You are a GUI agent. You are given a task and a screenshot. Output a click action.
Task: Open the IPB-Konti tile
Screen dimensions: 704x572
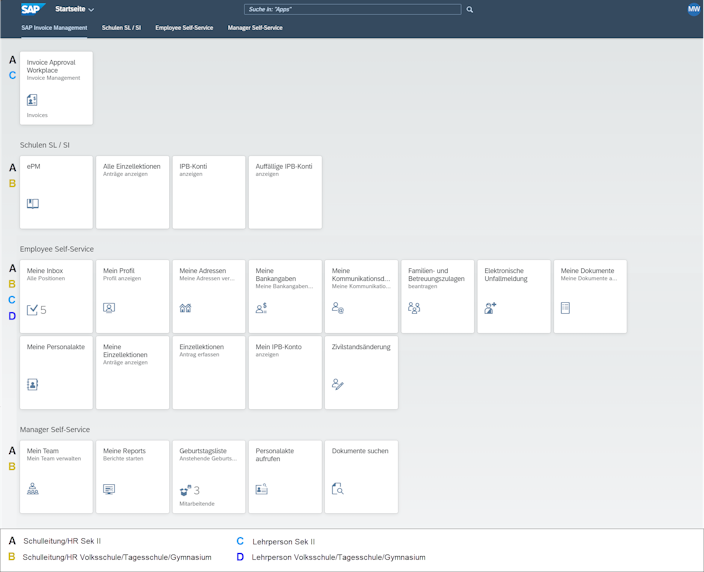(209, 192)
